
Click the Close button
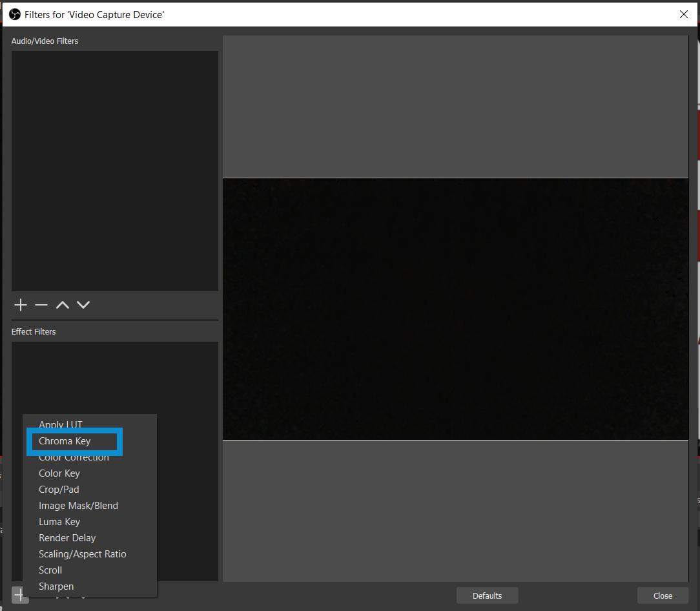662,595
